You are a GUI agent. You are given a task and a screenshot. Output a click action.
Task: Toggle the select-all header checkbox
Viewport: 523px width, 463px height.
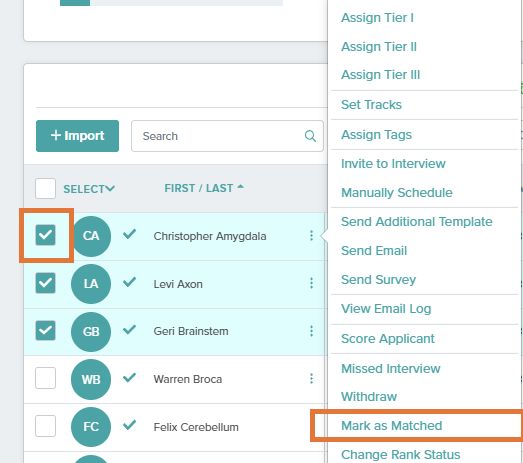click(x=45, y=188)
